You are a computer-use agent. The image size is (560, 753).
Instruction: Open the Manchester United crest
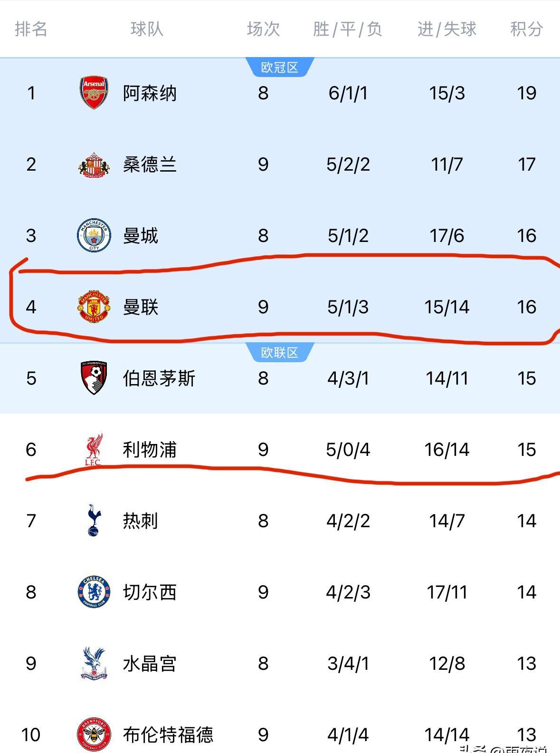[x=94, y=307]
